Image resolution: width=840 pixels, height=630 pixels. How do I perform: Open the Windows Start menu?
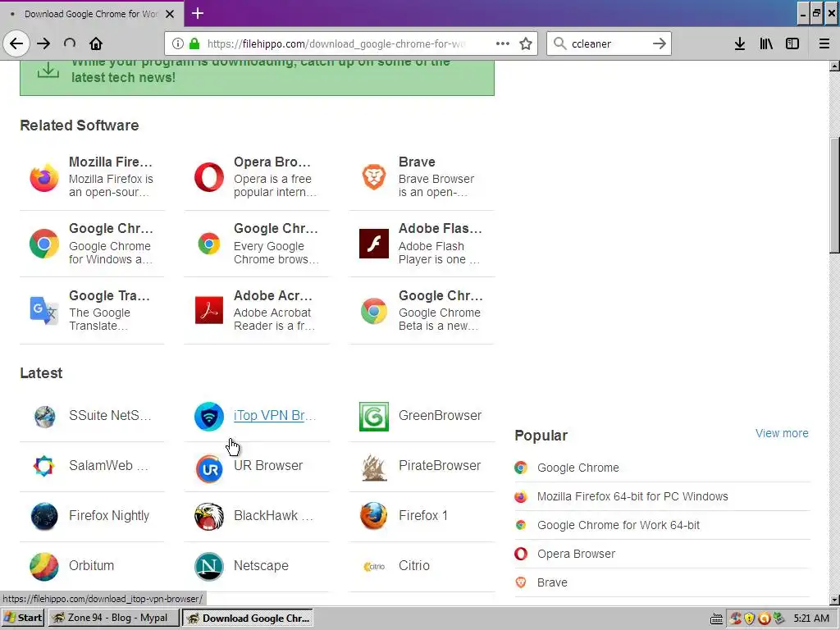22,618
